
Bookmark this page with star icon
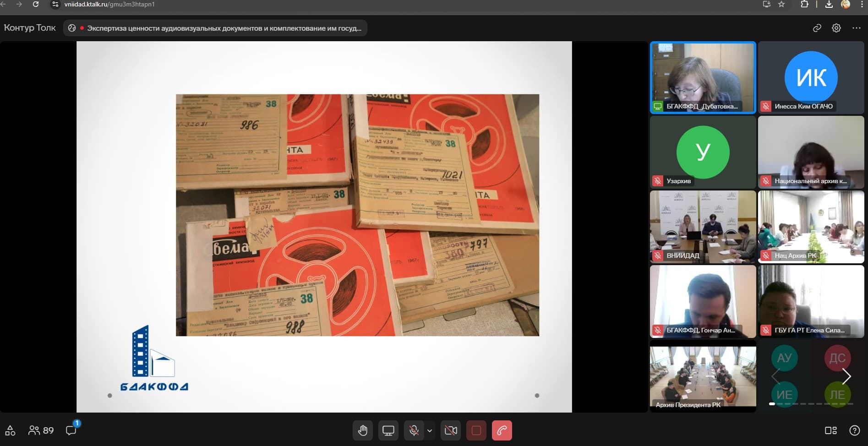click(781, 4)
